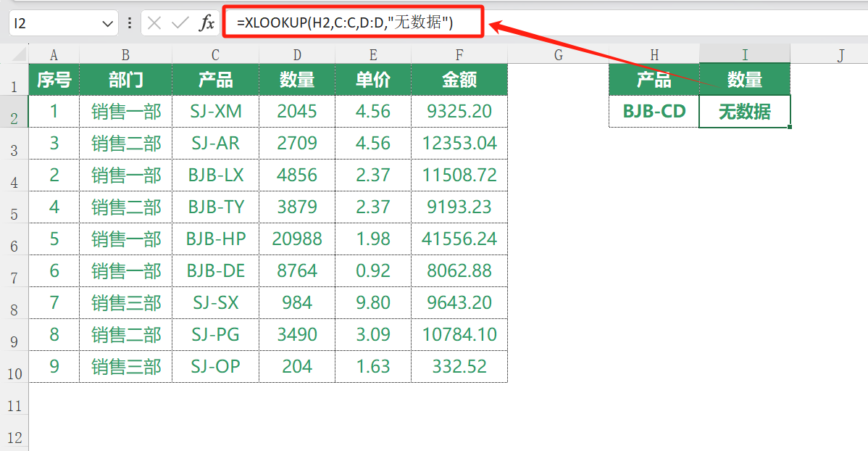
Task: Click the cell with SJ-AR
Action: coord(215,144)
